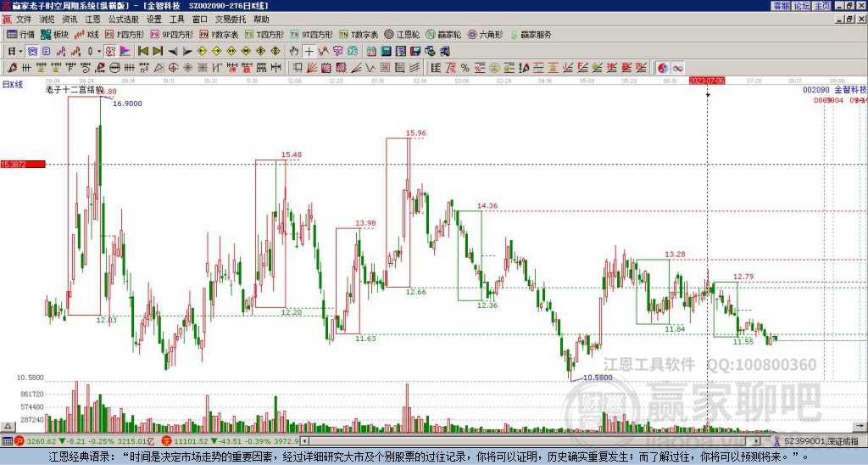868x465 pixels.
Task: Toggle the crosshair cursor tool
Action: point(309,52)
